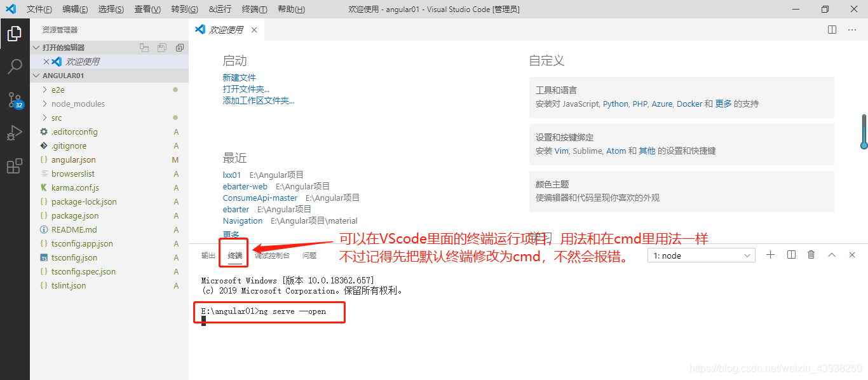Select the 欢迎使用 editor tab
The width and height of the screenshot is (868, 380).
226,30
